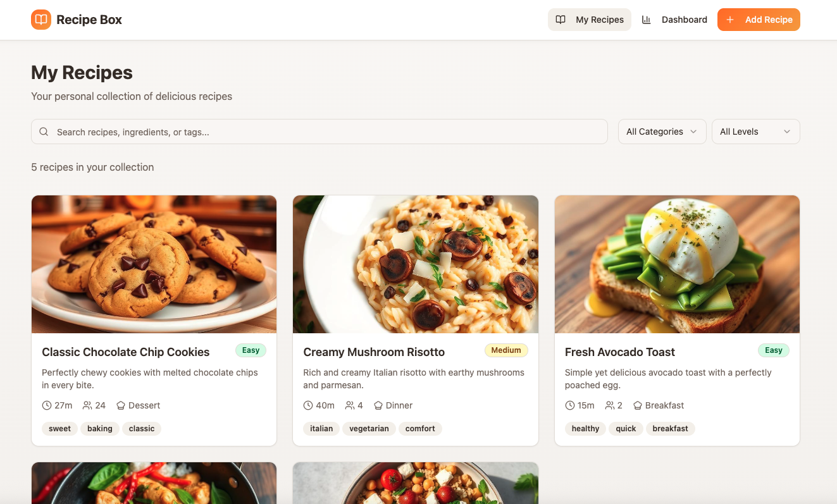Select the vegetarian tag on risotto card
The image size is (837, 504).
[x=369, y=428]
